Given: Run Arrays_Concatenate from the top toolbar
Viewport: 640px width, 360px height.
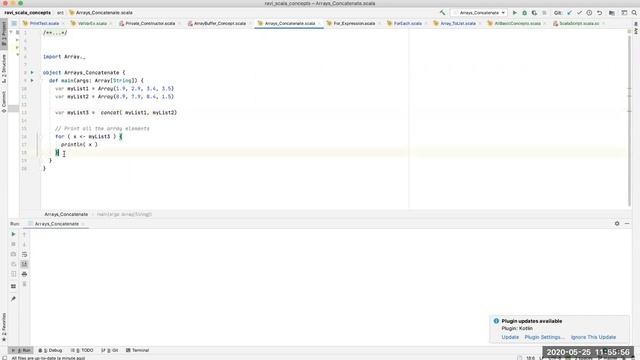Looking at the screenshot, I should 515,13.
